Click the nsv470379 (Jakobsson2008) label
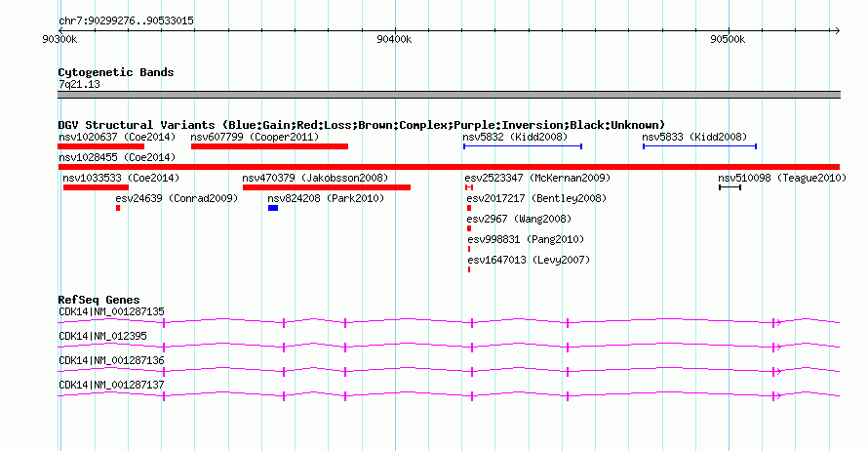This screenshot has height=451, width=868. [x=315, y=178]
